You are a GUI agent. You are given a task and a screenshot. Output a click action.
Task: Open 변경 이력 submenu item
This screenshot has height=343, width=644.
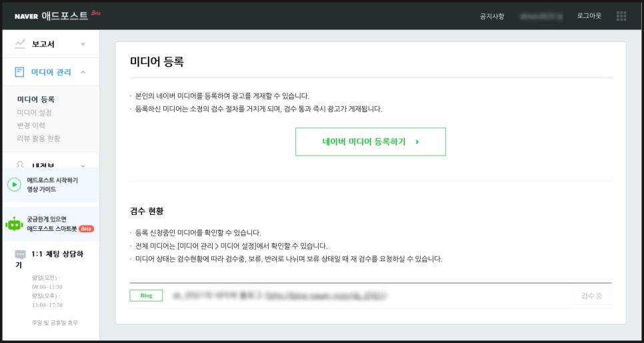click(31, 125)
